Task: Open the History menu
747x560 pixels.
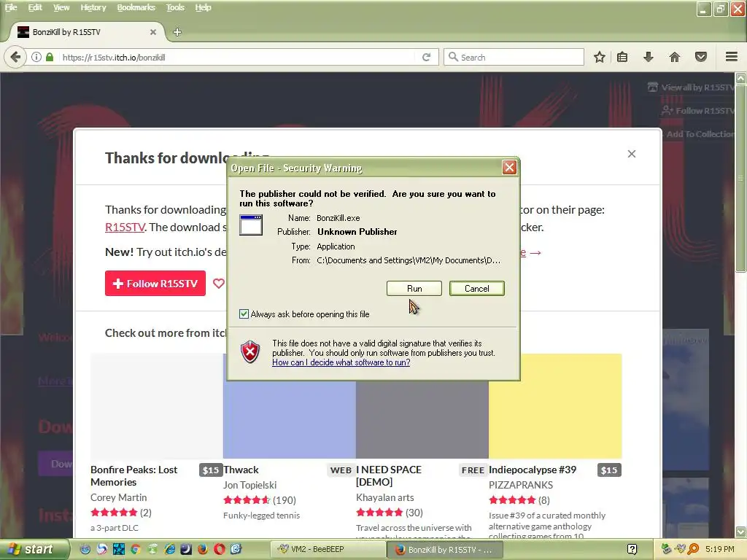Action: point(93,7)
